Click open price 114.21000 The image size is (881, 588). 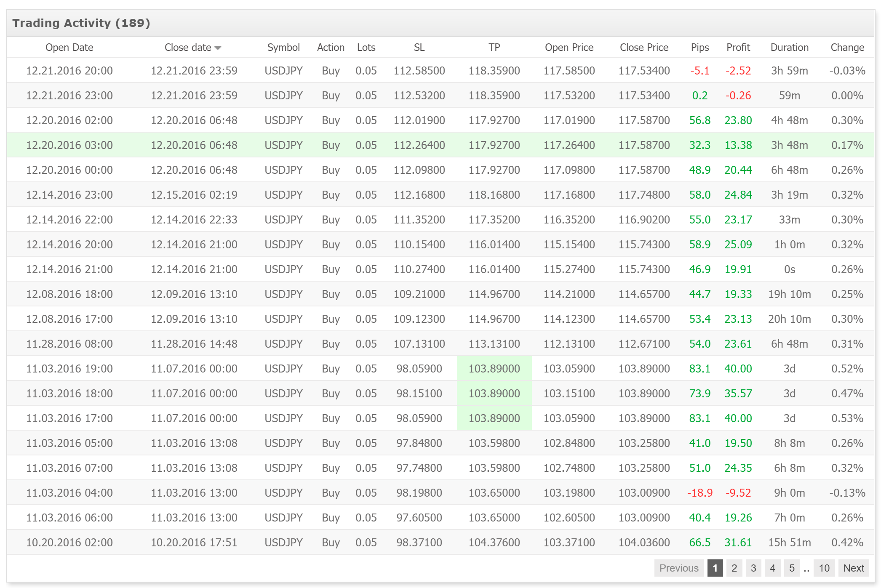[x=569, y=294]
